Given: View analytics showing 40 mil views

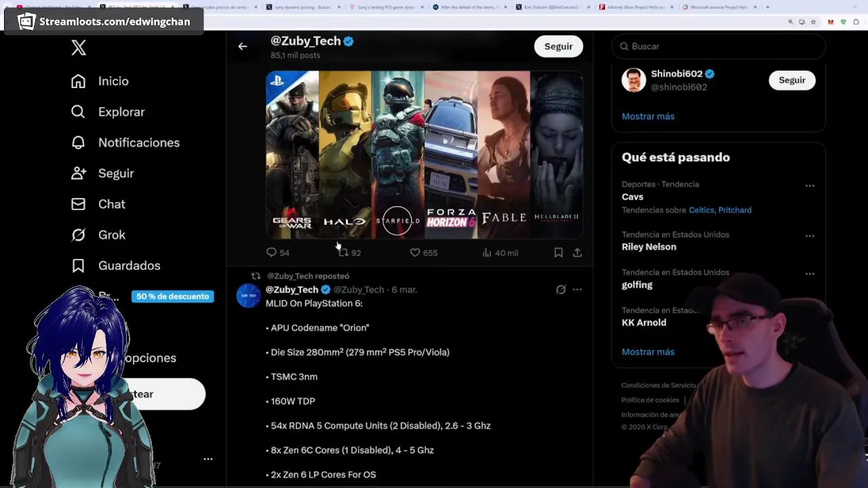Looking at the screenshot, I should point(499,252).
